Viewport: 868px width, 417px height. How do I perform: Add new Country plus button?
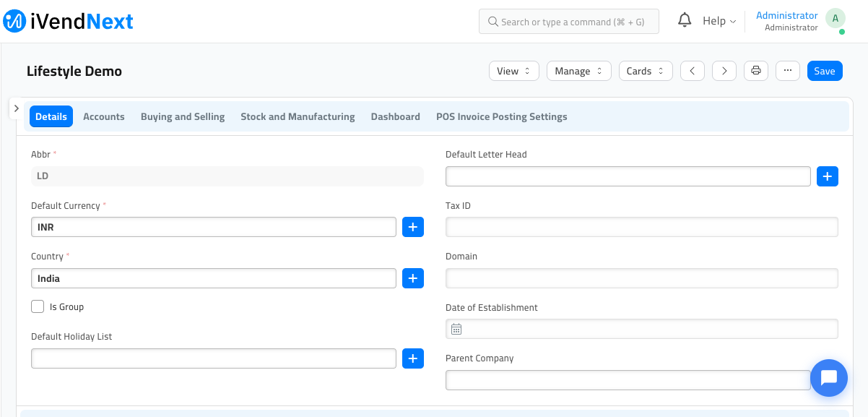(413, 278)
